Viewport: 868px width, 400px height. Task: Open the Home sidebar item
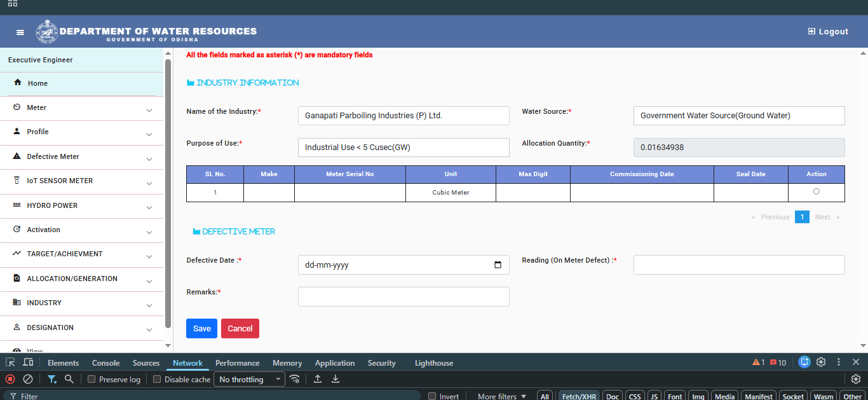(82, 83)
